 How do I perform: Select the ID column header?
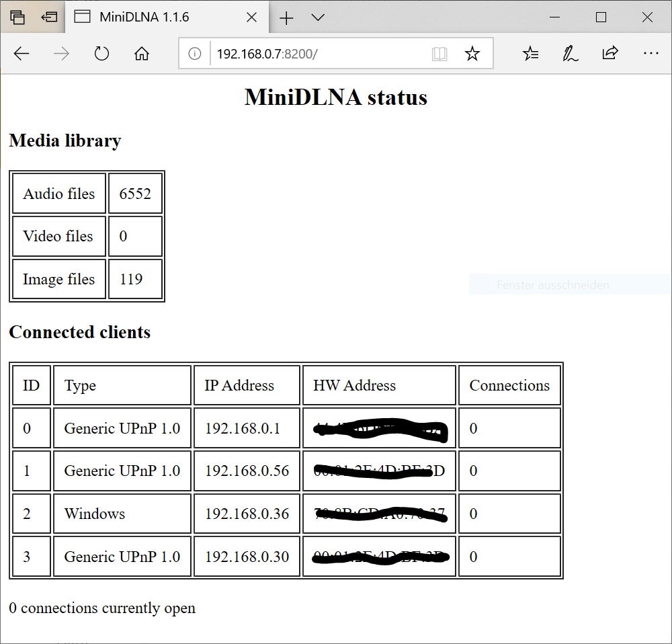[x=32, y=385]
